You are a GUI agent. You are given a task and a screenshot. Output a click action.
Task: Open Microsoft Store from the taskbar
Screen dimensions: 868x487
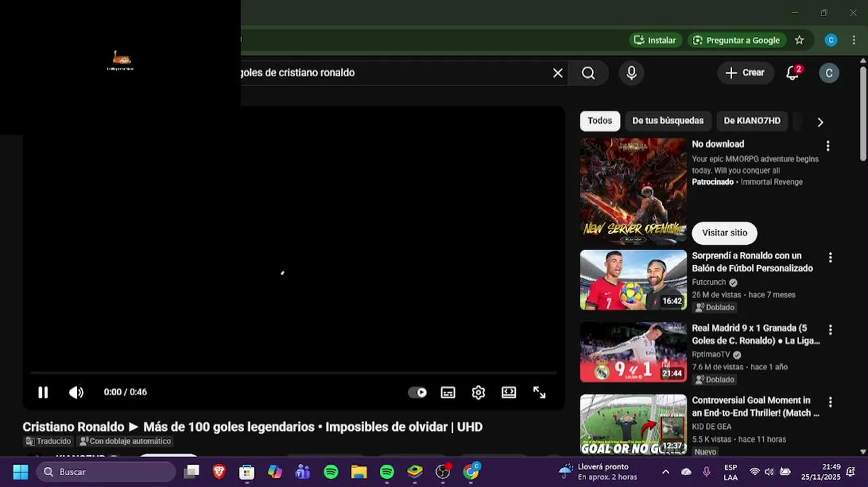(x=247, y=472)
